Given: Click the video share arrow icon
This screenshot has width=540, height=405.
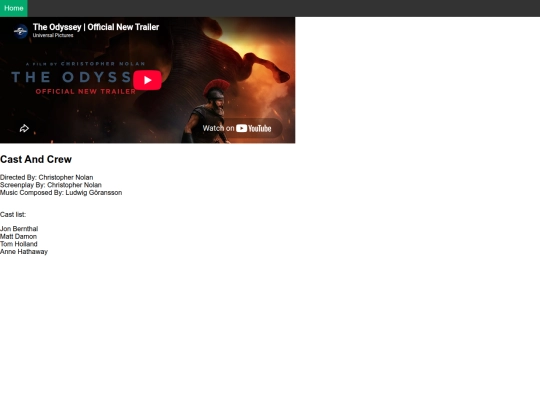Looking at the screenshot, I should click(x=24, y=128).
